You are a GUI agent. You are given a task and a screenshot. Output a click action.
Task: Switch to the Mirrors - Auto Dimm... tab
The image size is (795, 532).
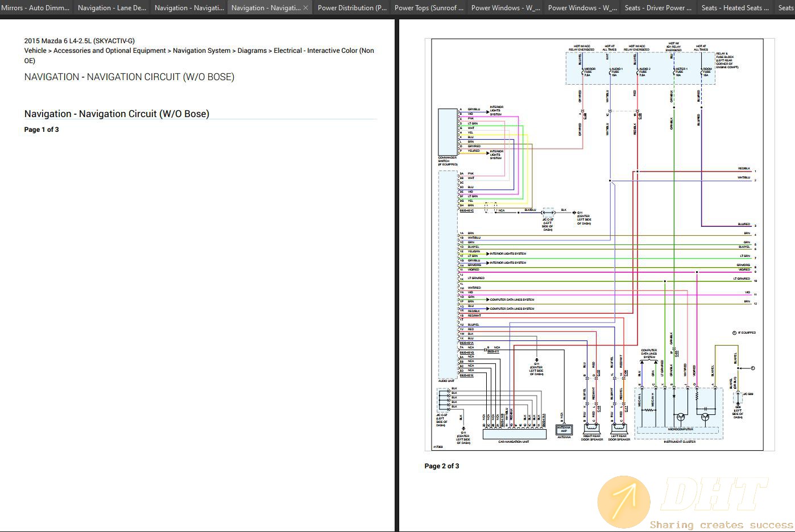click(35, 8)
